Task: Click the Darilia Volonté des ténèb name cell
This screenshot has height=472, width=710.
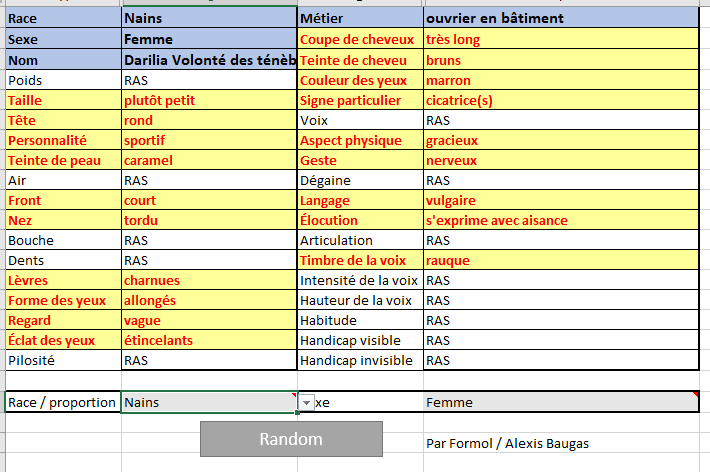Action: click(x=209, y=60)
